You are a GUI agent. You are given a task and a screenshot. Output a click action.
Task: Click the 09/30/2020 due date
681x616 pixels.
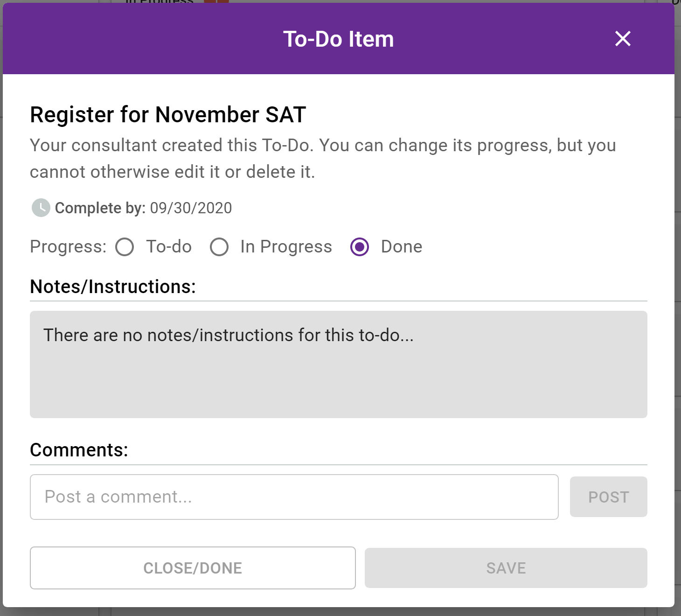[x=191, y=208]
